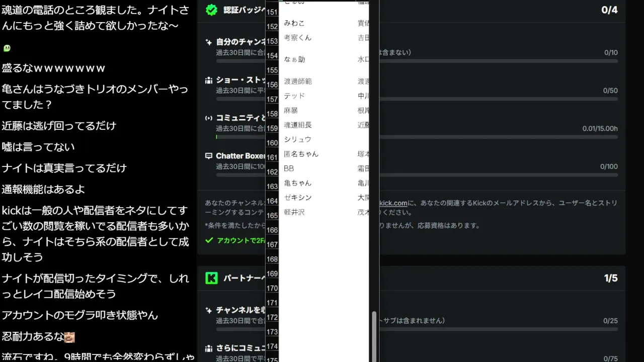This screenshot has width=644, height=362.
Task: Click the face emote after 忍耐力あるな
Action: [69, 337]
